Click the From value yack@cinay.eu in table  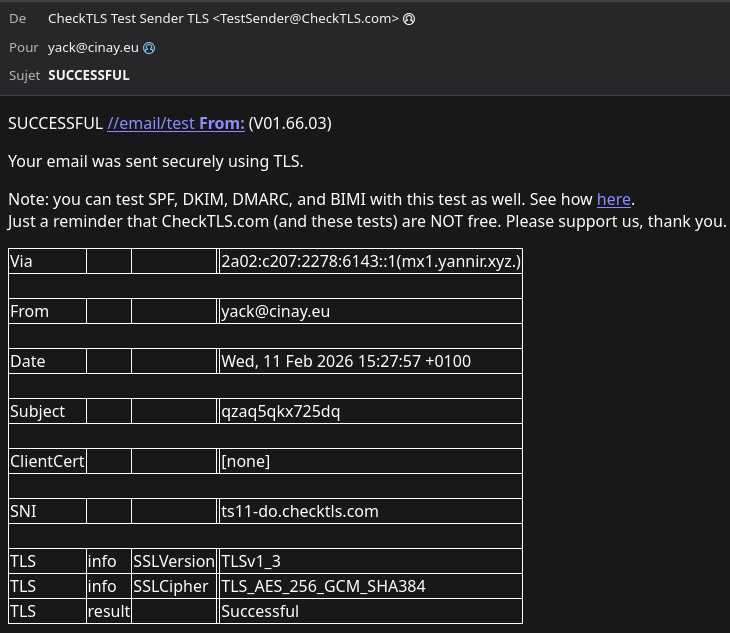pyautogui.click(x=276, y=311)
